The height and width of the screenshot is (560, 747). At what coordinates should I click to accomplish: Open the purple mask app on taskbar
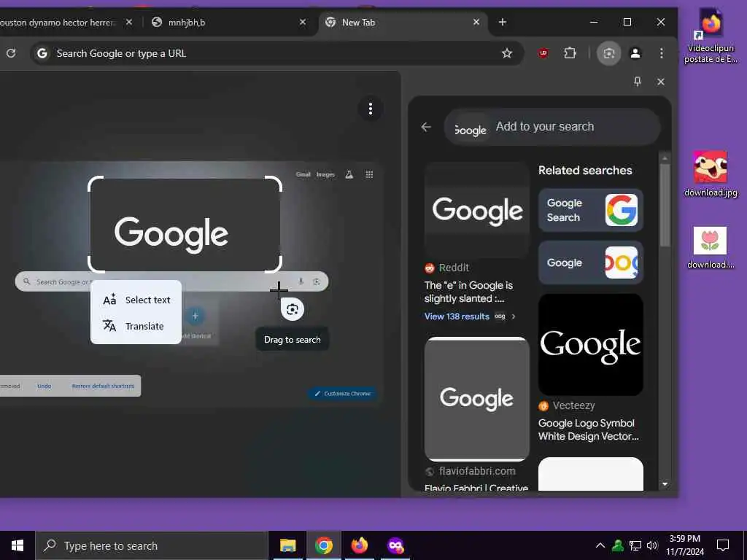(x=395, y=545)
